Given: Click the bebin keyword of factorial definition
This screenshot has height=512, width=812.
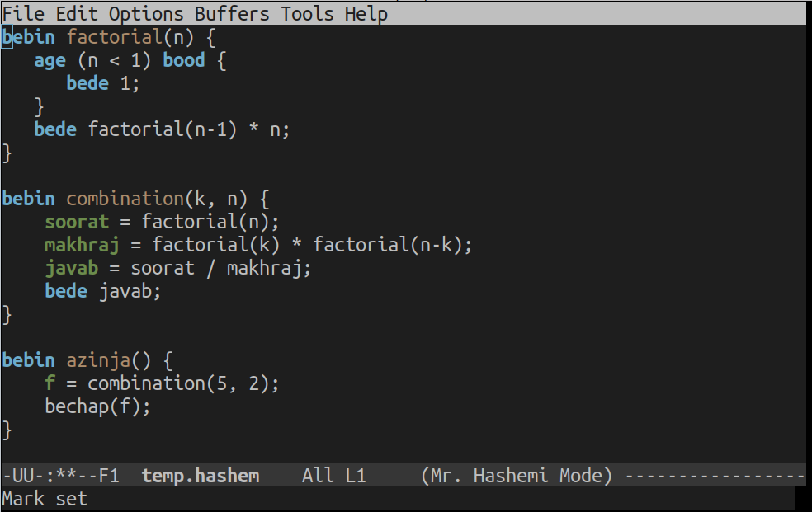Looking at the screenshot, I should click(x=28, y=36).
